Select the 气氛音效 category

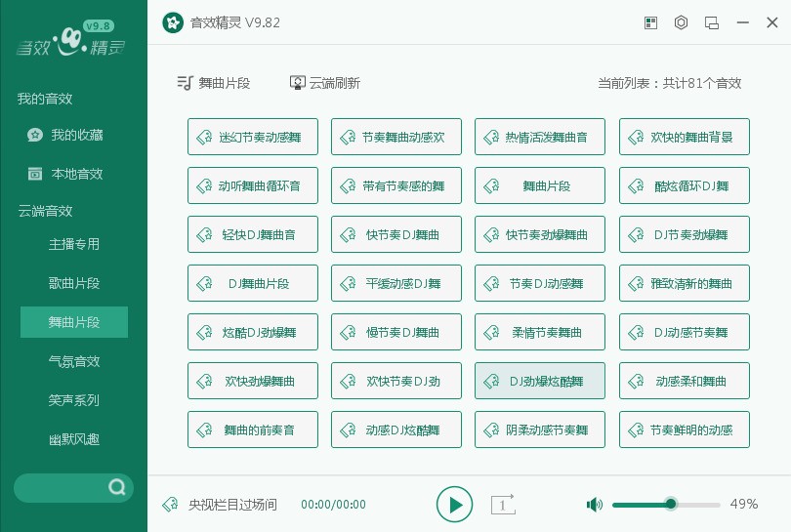(73, 361)
